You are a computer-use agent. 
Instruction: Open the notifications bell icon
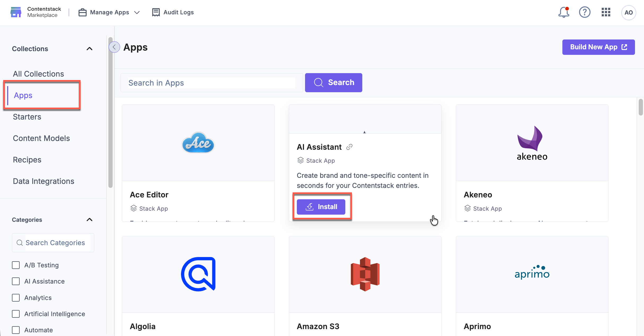(x=563, y=12)
